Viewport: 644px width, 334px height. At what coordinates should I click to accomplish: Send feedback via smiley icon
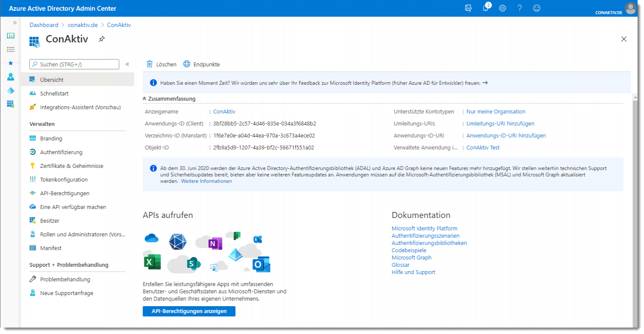pos(537,8)
